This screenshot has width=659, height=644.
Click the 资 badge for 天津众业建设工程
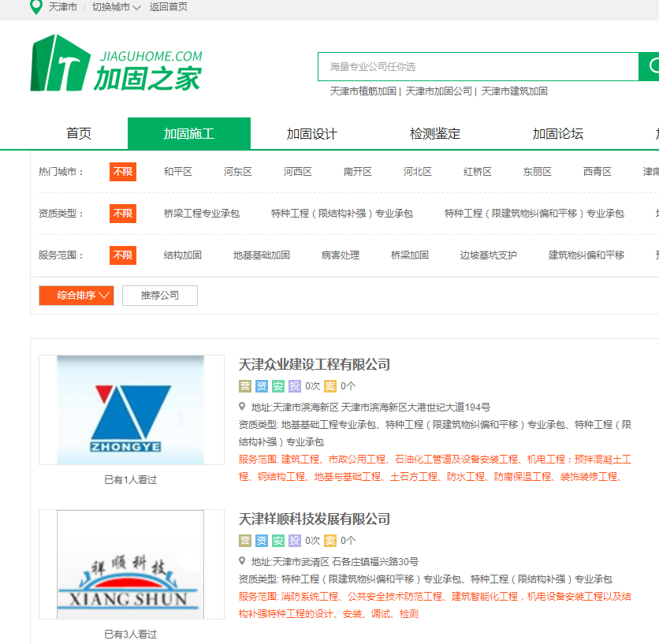262,386
